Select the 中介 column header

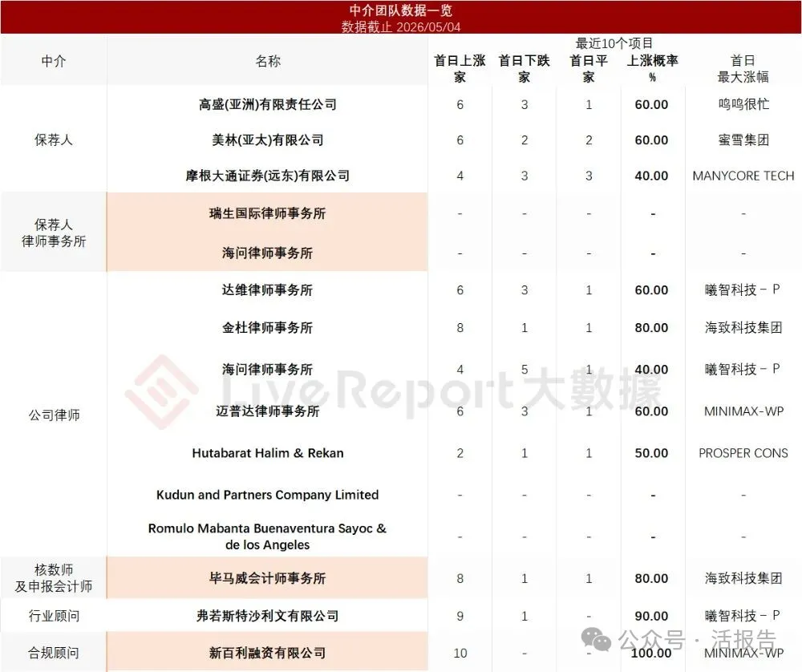(54, 62)
